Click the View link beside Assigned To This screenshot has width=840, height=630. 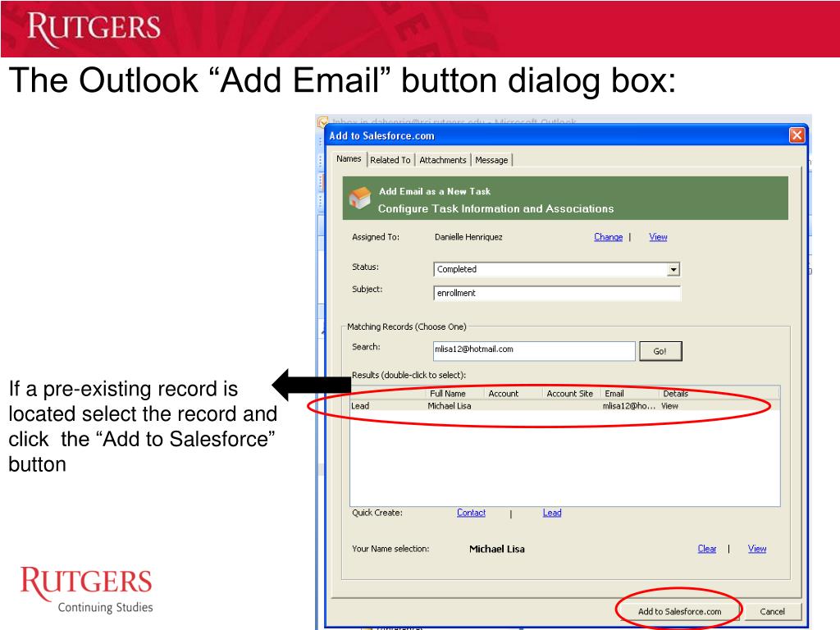(658, 237)
